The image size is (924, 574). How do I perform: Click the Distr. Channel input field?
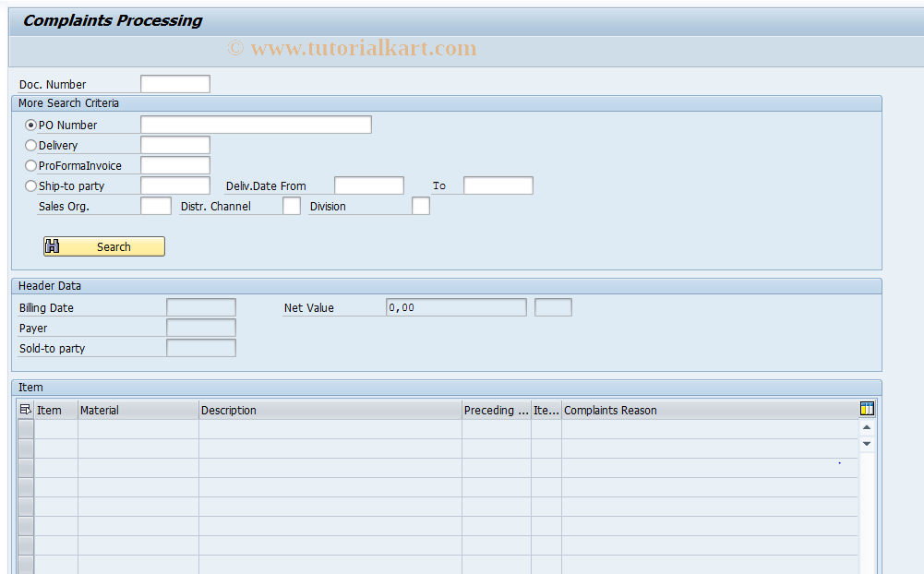click(291, 206)
